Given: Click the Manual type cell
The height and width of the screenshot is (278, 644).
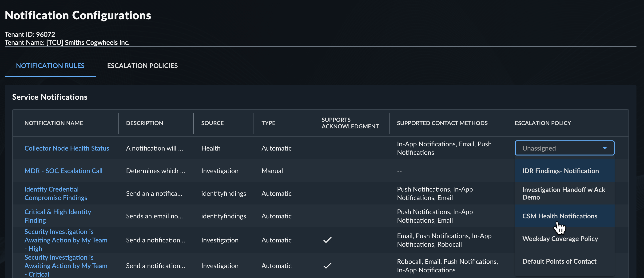Looking at the screenshot, I should (x=272, y=171).
